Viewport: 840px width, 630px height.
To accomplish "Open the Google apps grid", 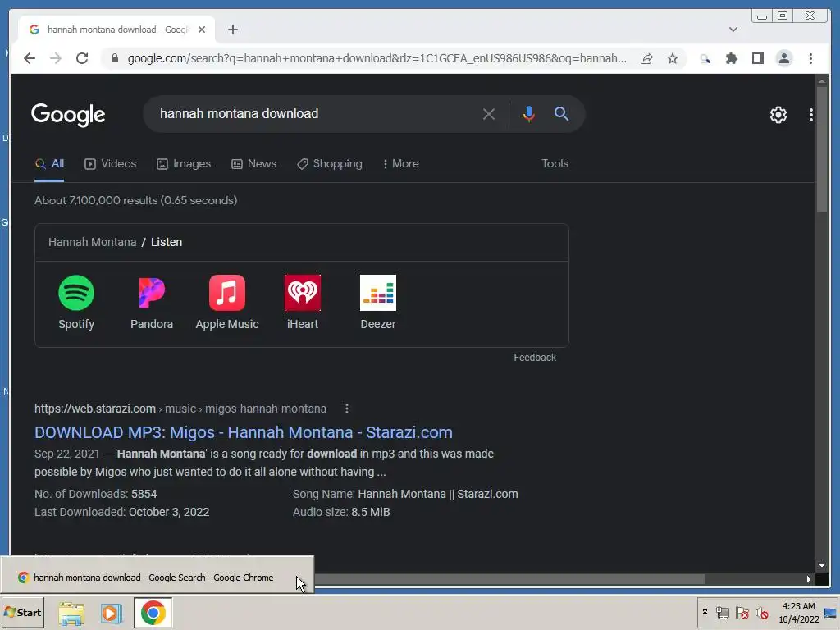I will [x=812, y=115].
